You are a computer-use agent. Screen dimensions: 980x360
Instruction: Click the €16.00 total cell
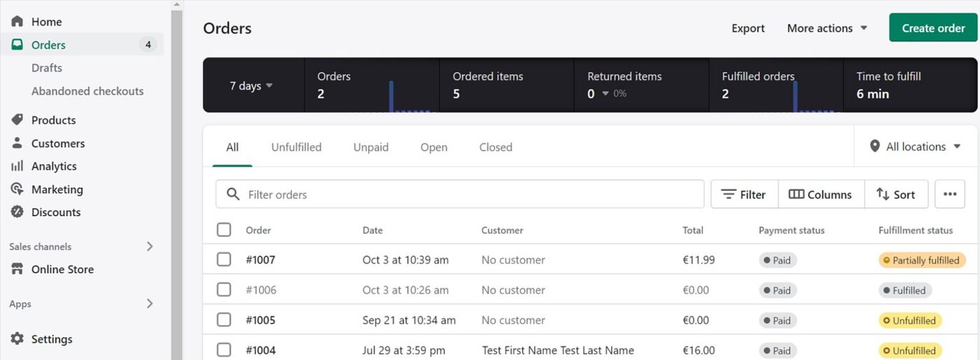(699, 350)
